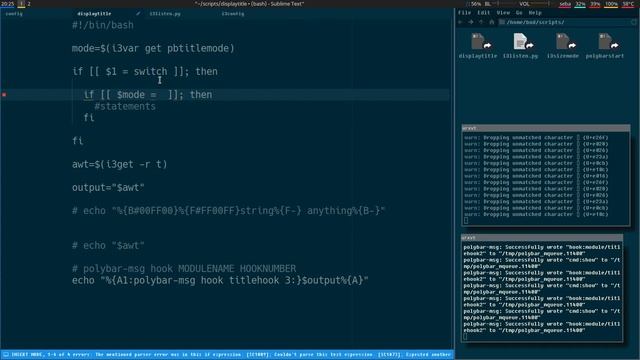Screen dimensions: 640x360
Task: Place cursor on 'if [[ $mode = ]]; then' line
Action: pyautogui.click(x=148, y=95)
